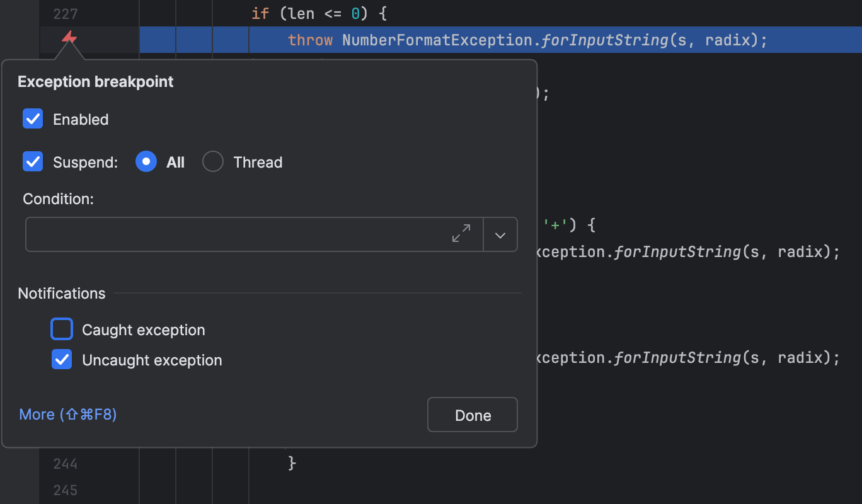Click the Exception breakpoint popup title
Image resolution: width=862 pixels, height=504 pixels.
click(96, 82)
